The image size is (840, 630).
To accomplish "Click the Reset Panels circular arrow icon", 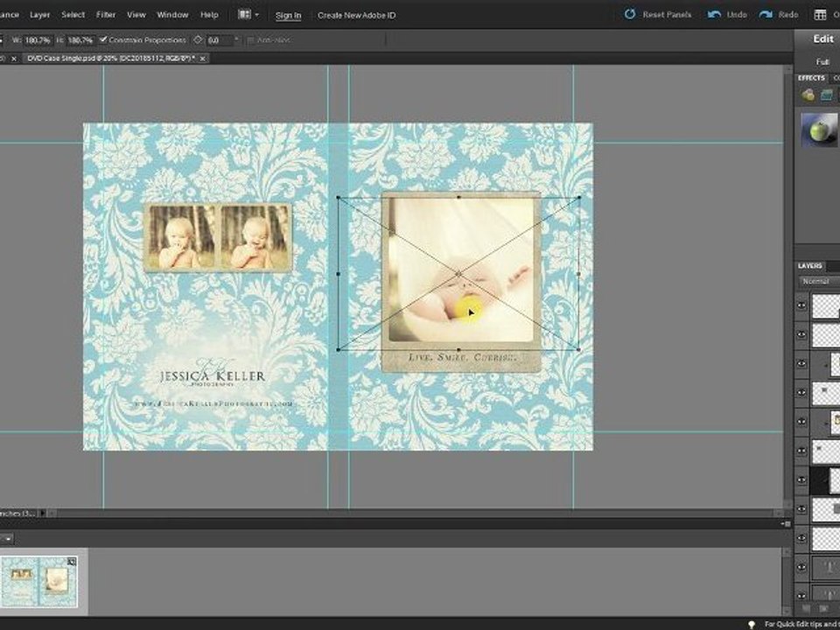I will [630, 15].
